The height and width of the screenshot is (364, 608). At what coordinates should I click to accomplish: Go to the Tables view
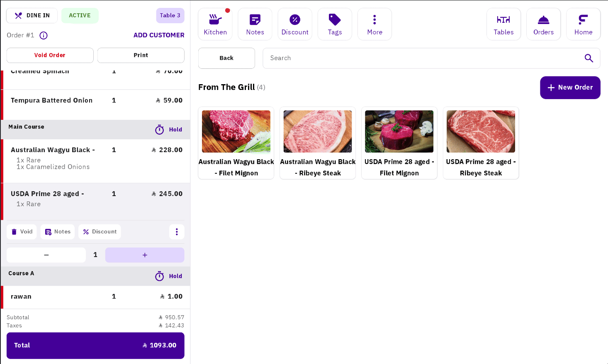(x=503, y=24)
